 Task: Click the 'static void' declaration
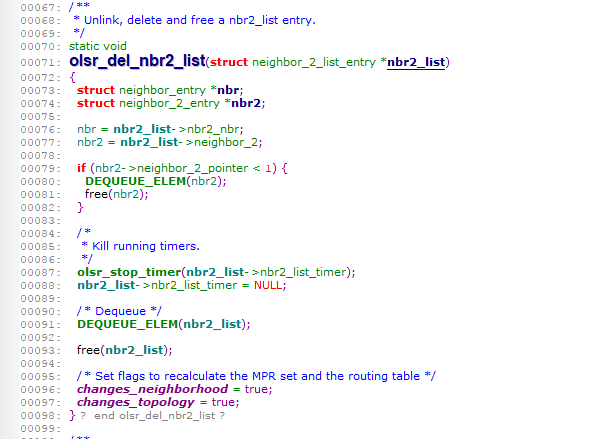98,46
